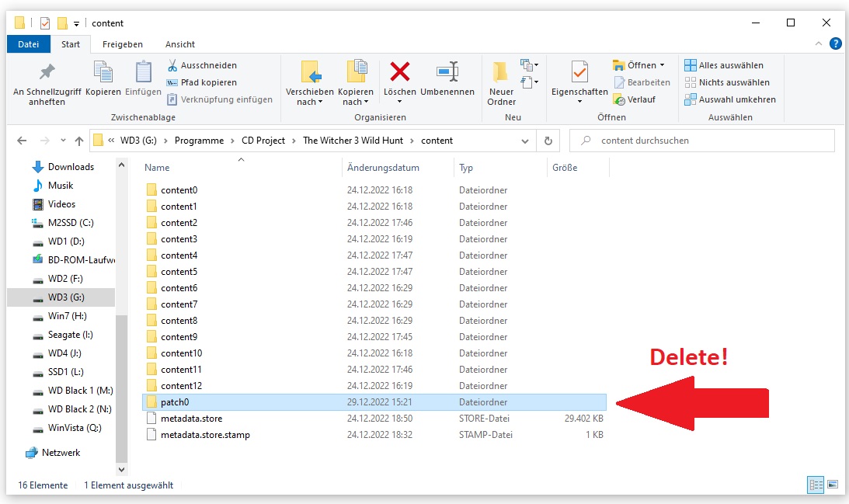Select the content0 folder
The width and height of the screenshot is (849, 504).
[374, 190]
